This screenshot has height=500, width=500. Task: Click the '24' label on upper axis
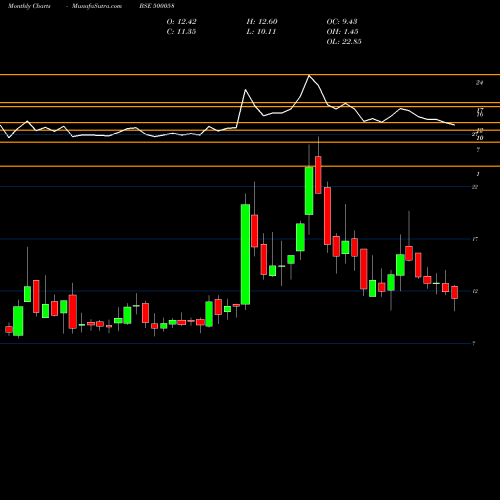click(479, 83)
